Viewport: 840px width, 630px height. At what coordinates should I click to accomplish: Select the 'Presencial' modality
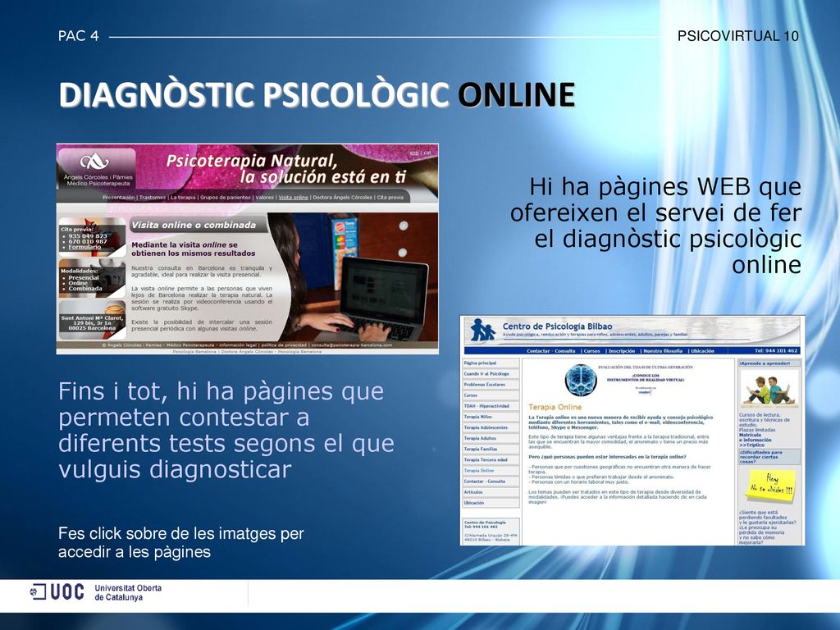click(84, 277)
